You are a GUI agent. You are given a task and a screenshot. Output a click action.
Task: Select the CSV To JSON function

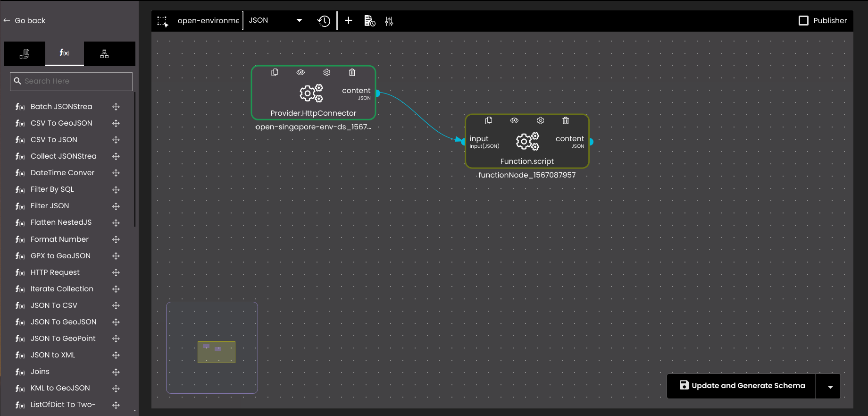[x=54, y=140]
